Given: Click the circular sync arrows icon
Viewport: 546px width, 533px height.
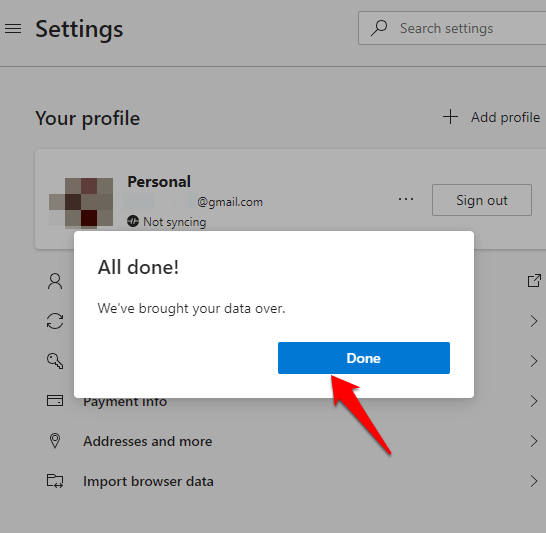Looking at the screenshot, I should [55, 321].
